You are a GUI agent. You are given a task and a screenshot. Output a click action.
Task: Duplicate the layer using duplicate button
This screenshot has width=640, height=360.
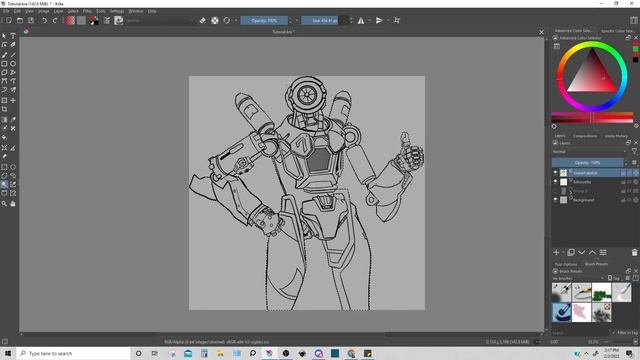571,253
